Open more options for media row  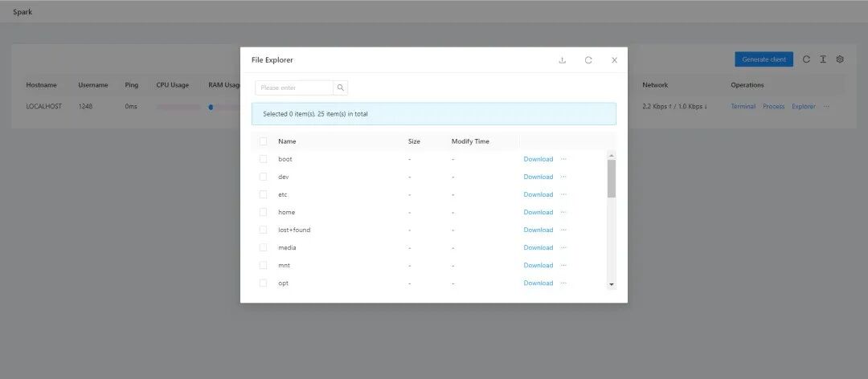pos(563,247)
